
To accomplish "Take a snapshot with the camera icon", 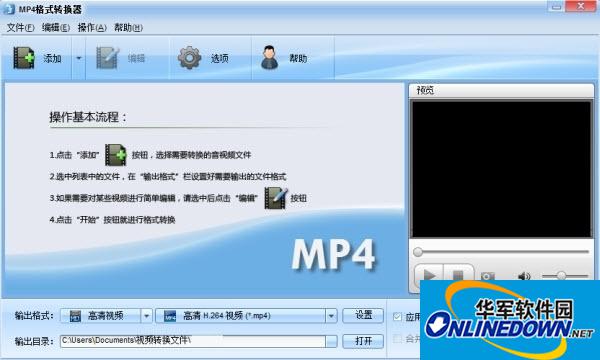I will [x=488, y=276].
